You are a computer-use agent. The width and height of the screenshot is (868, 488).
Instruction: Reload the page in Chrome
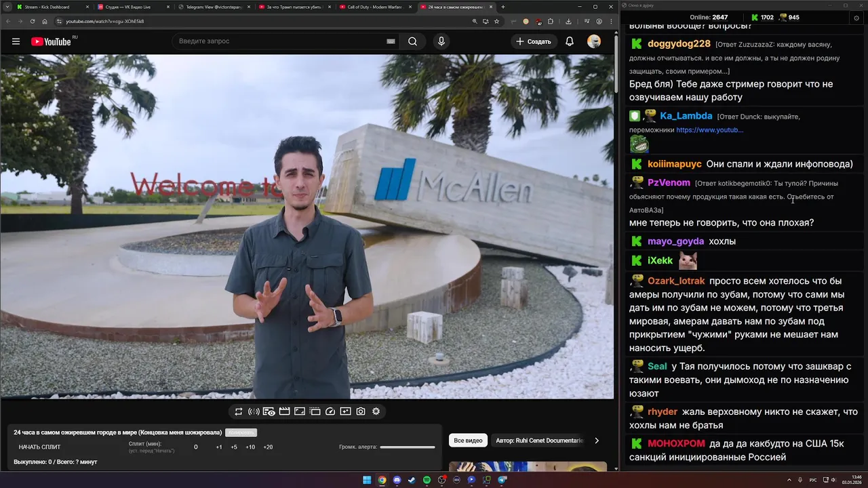pyautogui.click(x=32, y=21)
